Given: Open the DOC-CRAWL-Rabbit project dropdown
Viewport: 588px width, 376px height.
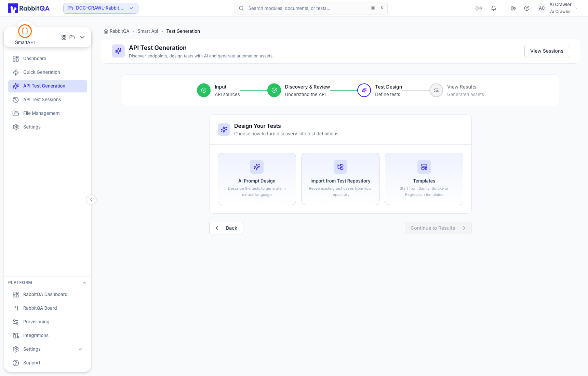Looking at the screenshot, I should (101, 8).
